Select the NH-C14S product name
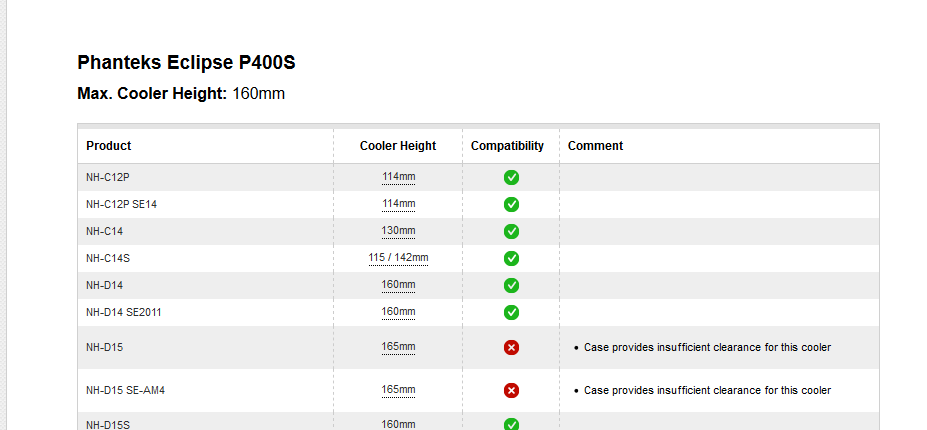Viewport: 927px width, 430px height. pos(108,258)
